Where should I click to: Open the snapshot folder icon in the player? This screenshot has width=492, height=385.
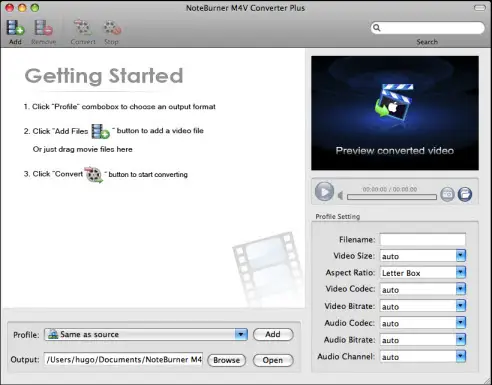click(465, 194)
